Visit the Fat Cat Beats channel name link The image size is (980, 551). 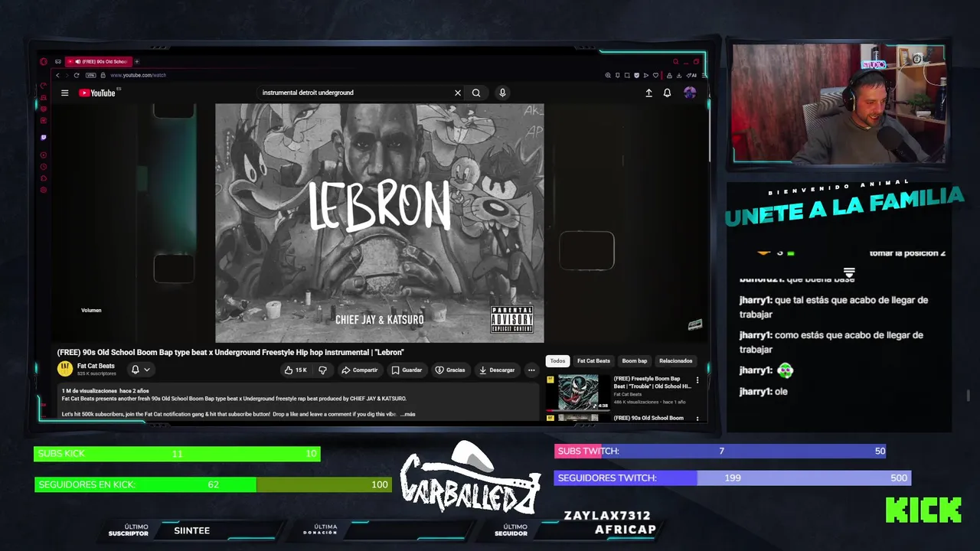click(96, 366)
